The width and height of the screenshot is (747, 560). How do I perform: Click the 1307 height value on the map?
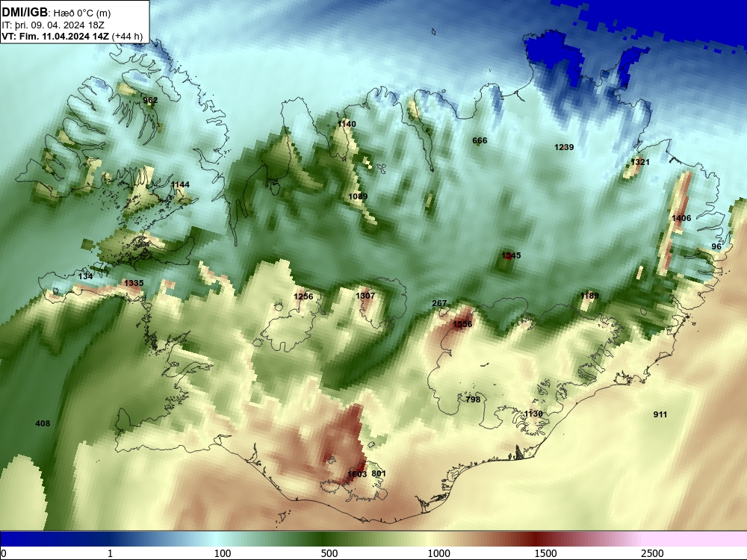pyautogui.click(x=365, y=296)
